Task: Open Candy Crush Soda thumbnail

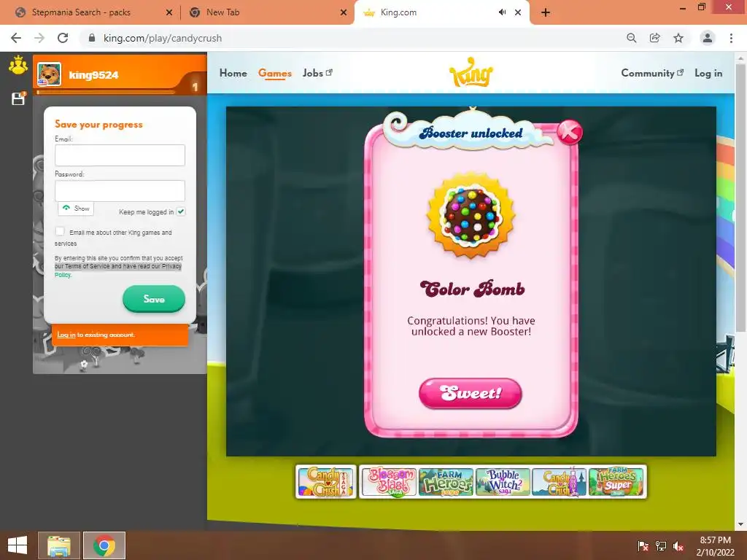Action: point(560,482)
